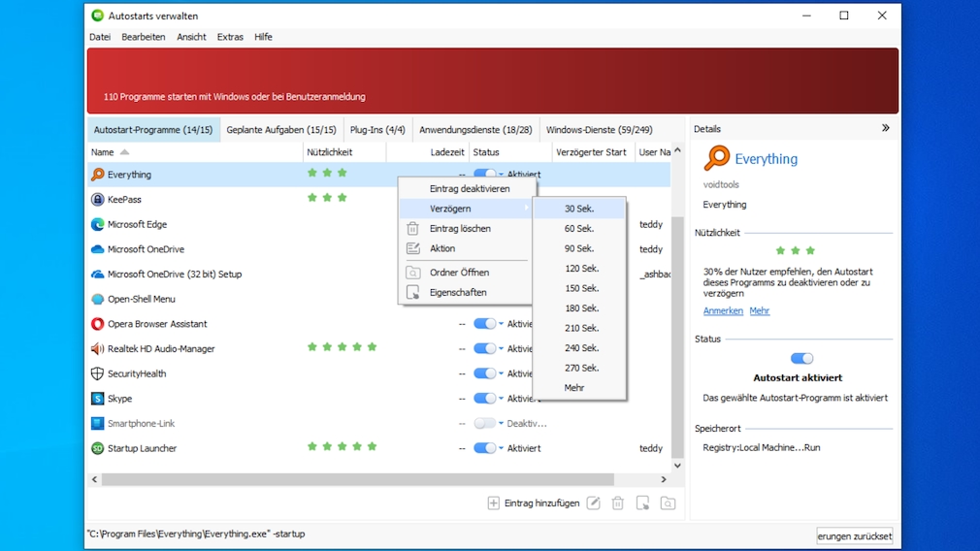
Task: Choose Eintrag löschen in context menu
Action: pyautogui.click(x=467, y=229)
